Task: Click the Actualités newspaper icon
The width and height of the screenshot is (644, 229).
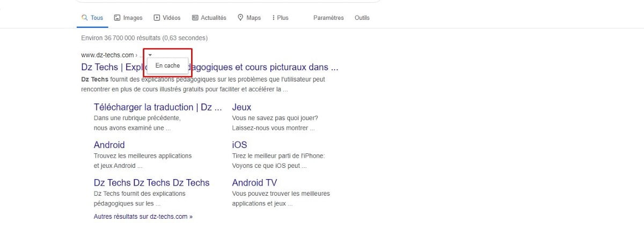Action: pos(195,18)
